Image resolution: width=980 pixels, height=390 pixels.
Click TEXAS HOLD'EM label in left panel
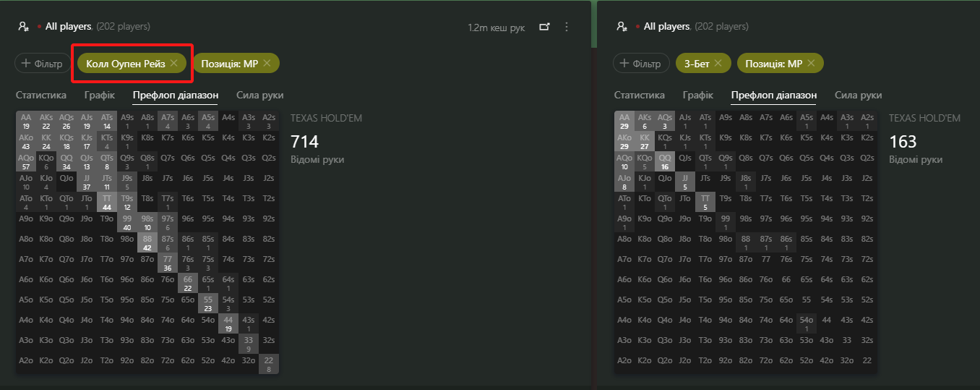(326, 118)
